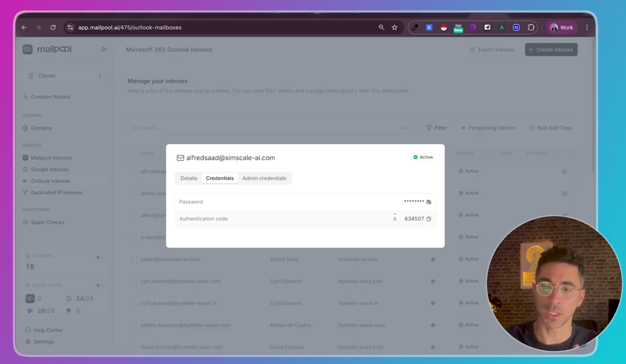The image size is (626, 364).
Task: Click the email asaad@simscale-ai.com
Action: (x=170, y=259)
